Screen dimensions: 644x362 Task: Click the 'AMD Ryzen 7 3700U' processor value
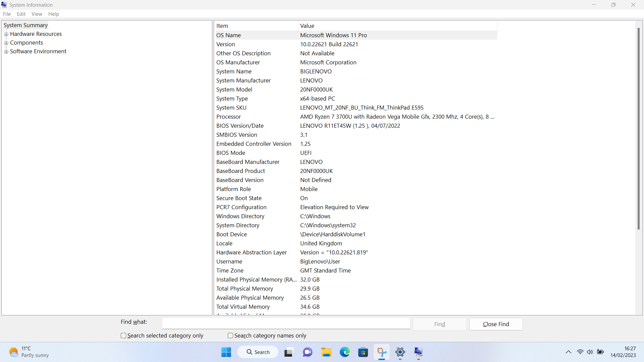pyautogui.click(x=397, y=117)
